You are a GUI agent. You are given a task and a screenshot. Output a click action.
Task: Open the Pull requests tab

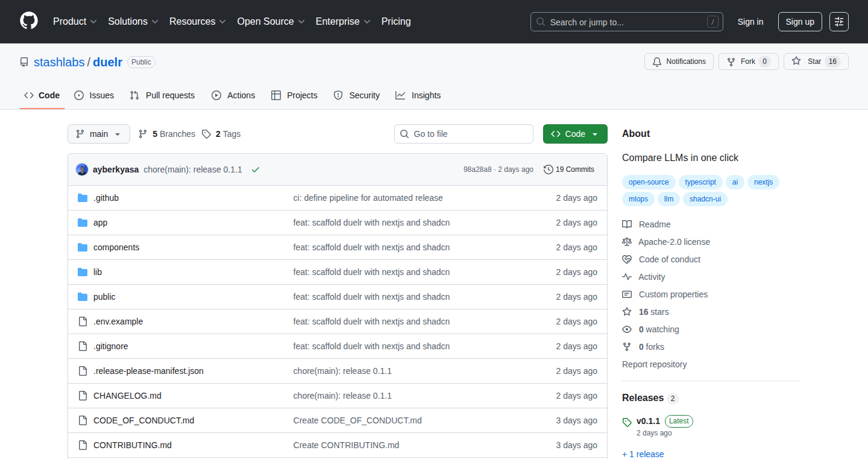[163, 95]
